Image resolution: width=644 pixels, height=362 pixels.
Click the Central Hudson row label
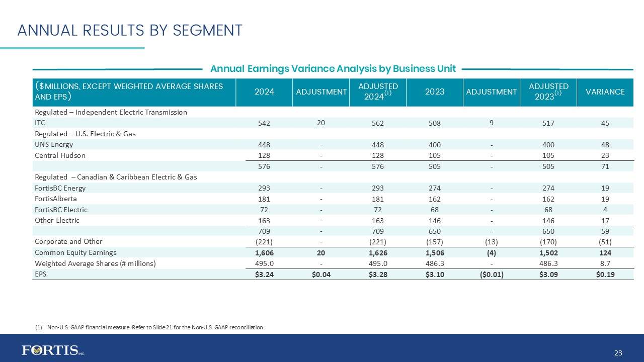60,155
